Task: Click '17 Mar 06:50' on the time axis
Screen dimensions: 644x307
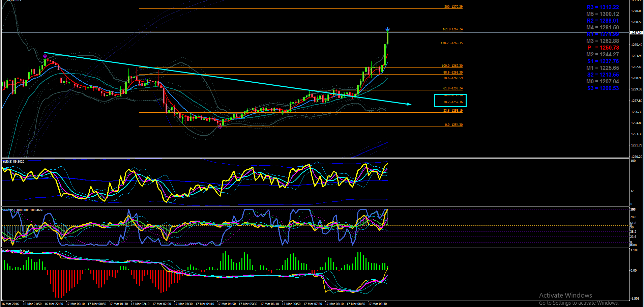Action: pos(291,304)
